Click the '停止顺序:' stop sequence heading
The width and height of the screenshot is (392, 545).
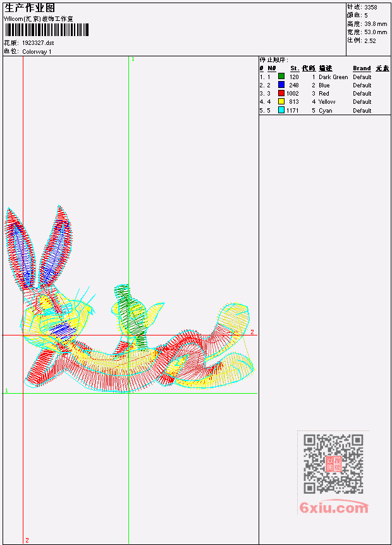[274, 60]
